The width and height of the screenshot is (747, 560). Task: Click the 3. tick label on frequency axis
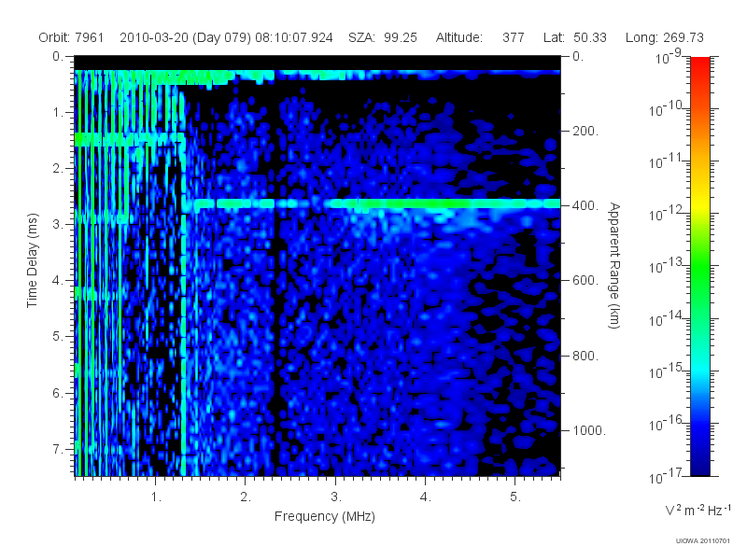336,497
